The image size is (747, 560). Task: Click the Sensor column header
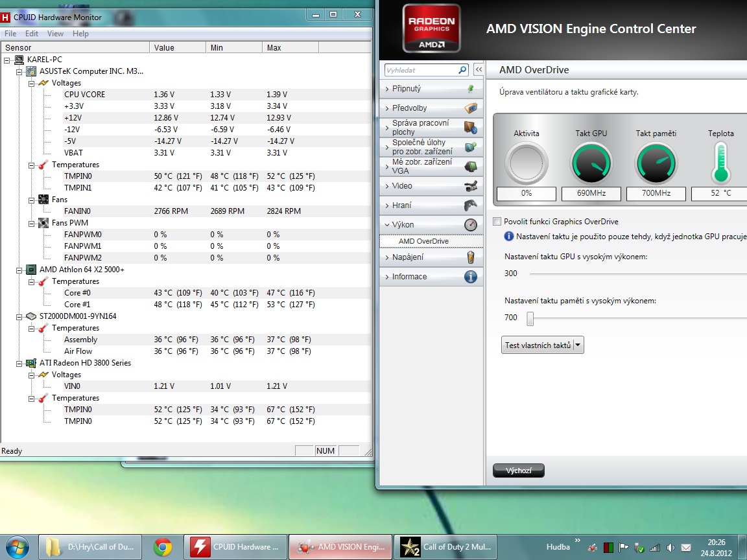pos(75,47)
